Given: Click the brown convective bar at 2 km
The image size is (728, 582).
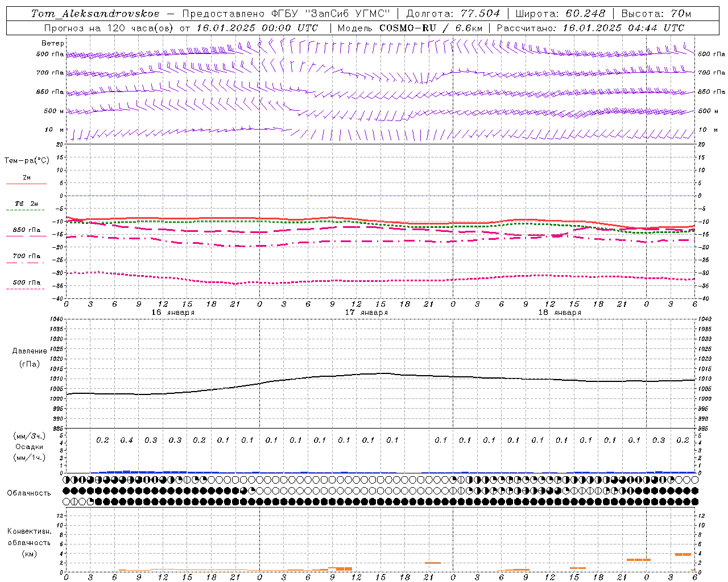Looking at the screenshot, I should click(x=433, y=563).
